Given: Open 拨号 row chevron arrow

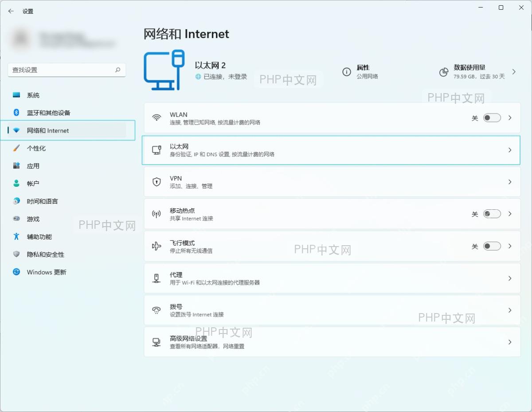Looking at the screenshot, I should (510, 310).
